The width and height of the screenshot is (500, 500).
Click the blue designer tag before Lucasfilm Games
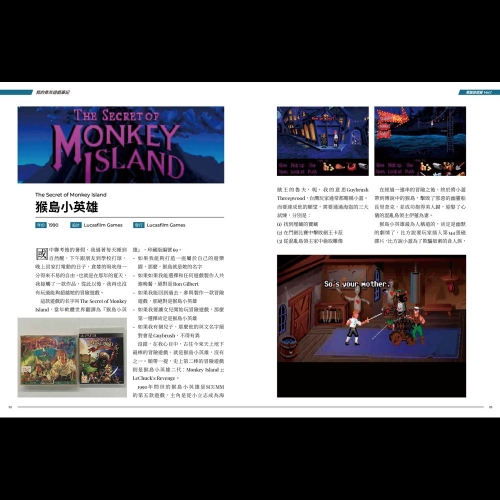pyautogui.click(x=76, y=225)
